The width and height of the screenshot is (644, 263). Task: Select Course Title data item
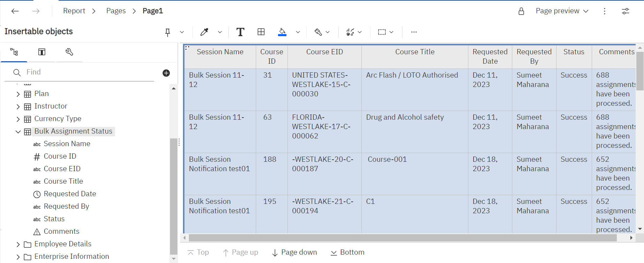click(63, 181)
